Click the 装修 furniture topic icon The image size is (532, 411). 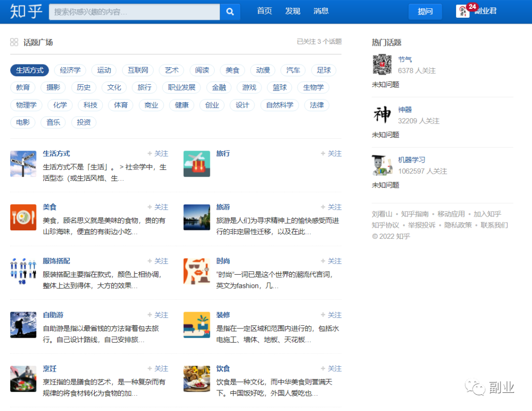click(197, 324)
